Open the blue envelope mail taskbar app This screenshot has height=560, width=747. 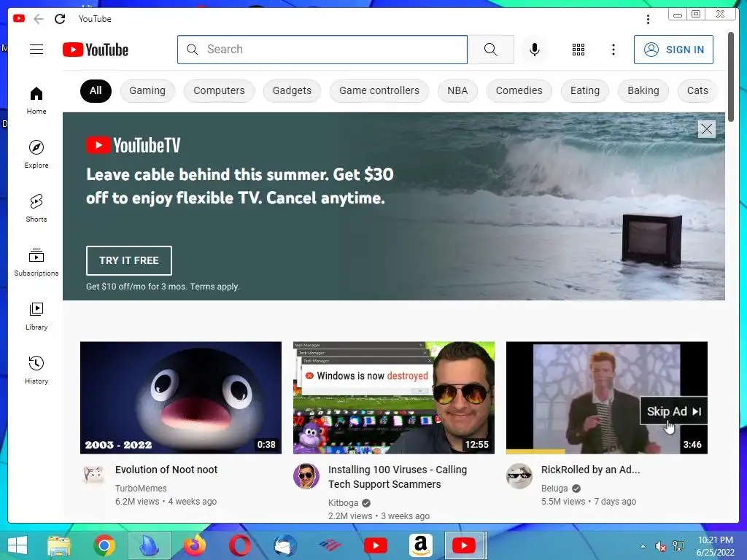coord(285,545)
